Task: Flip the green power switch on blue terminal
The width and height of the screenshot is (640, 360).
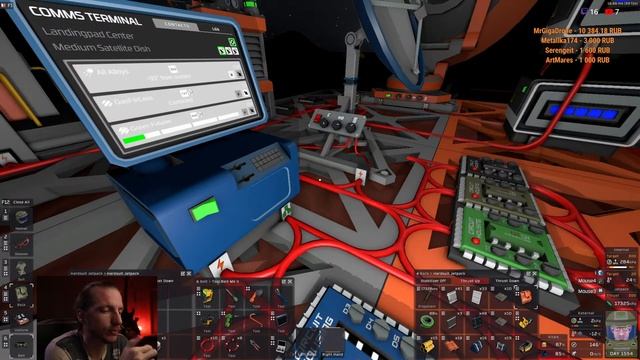Action: point(204,210)
